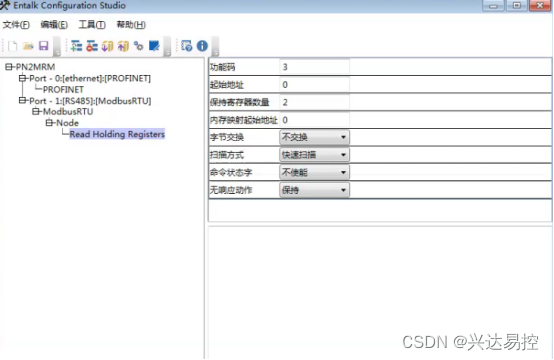
Task: Click the blue notepad edit icon
Action: point(154,46)
